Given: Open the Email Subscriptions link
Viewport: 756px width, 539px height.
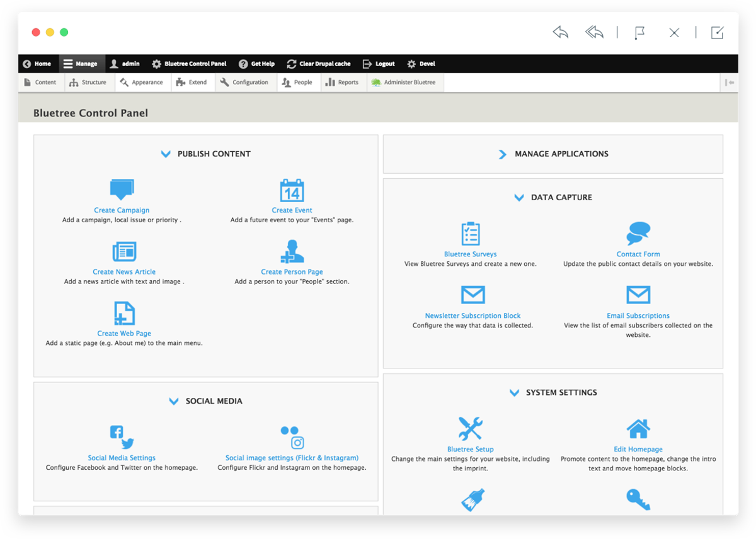Looking at the screenshot, I should tap(638, 316).
